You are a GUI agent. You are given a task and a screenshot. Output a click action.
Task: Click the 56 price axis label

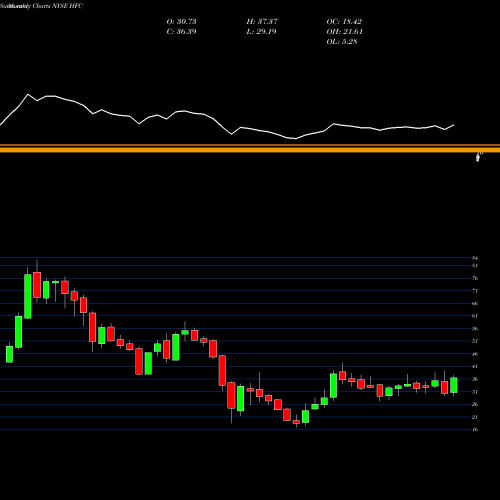[475, 329]
